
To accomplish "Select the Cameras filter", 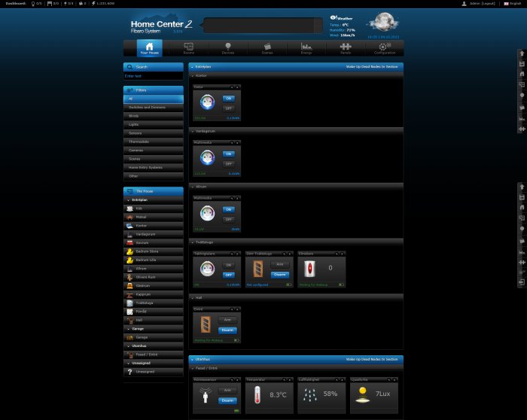I will [154, 151].
